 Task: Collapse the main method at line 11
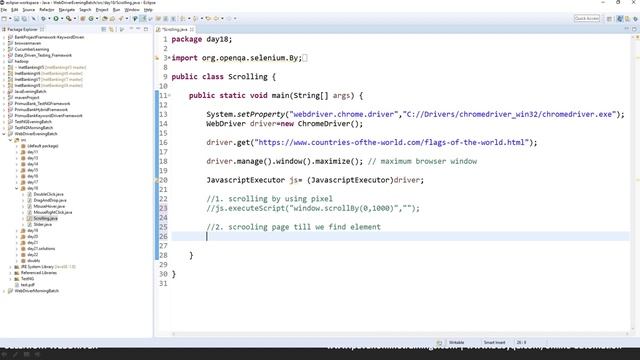pos(169,96)
